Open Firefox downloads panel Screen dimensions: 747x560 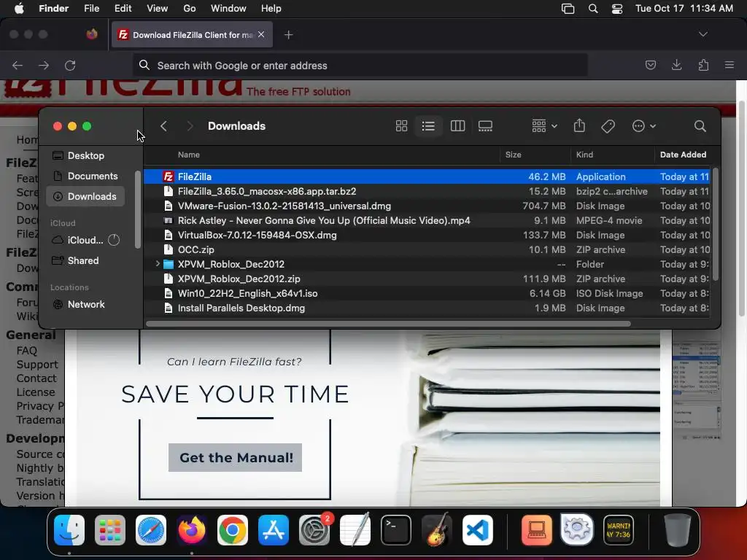pyautogui.click(x=676, y=65)
